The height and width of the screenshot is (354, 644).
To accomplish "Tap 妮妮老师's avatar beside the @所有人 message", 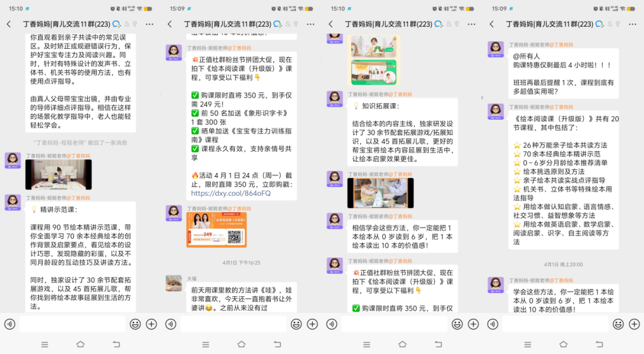I will tap(496, 49).
